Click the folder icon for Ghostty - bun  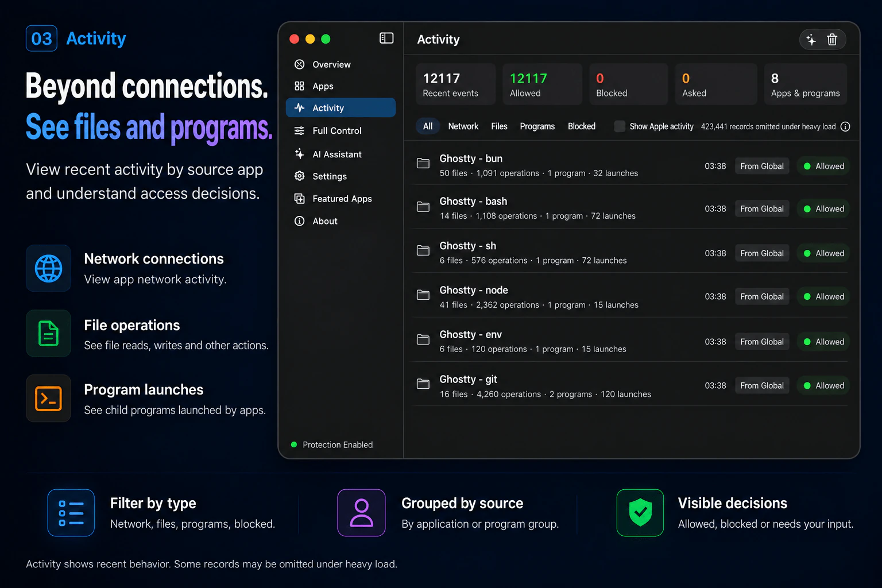[x=423, y=163]
